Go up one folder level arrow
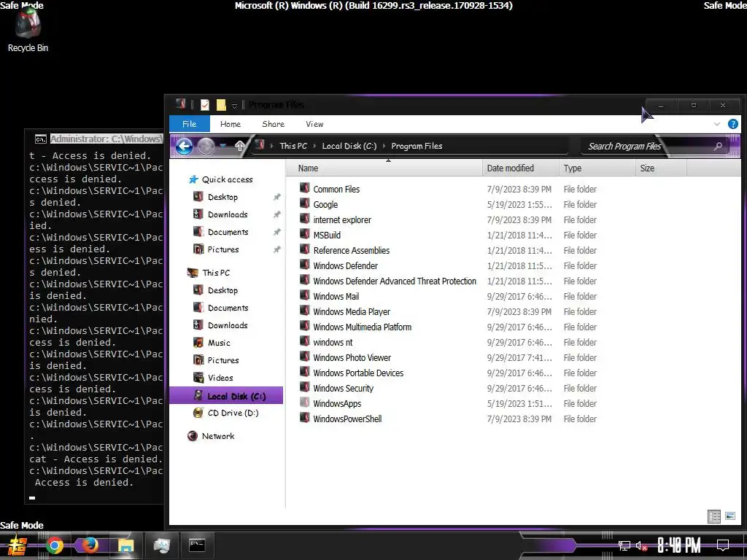Screen dimensions: 747x560 (239, 146)
